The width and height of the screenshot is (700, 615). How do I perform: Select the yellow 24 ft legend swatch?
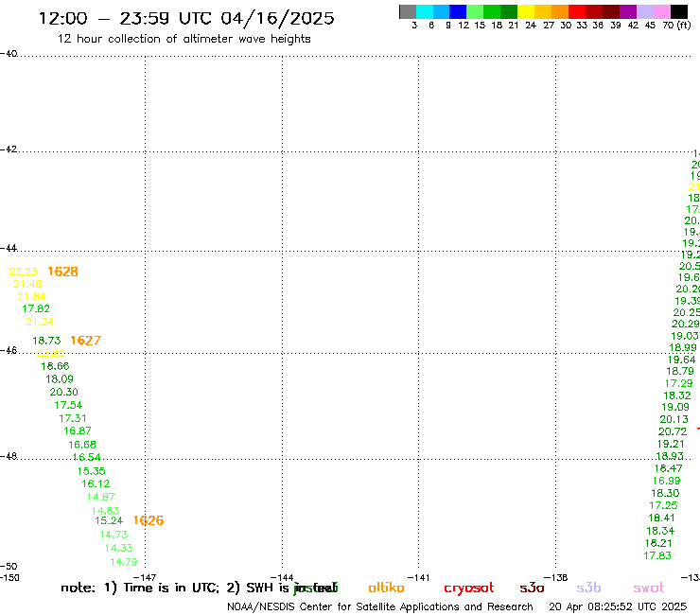526,11
